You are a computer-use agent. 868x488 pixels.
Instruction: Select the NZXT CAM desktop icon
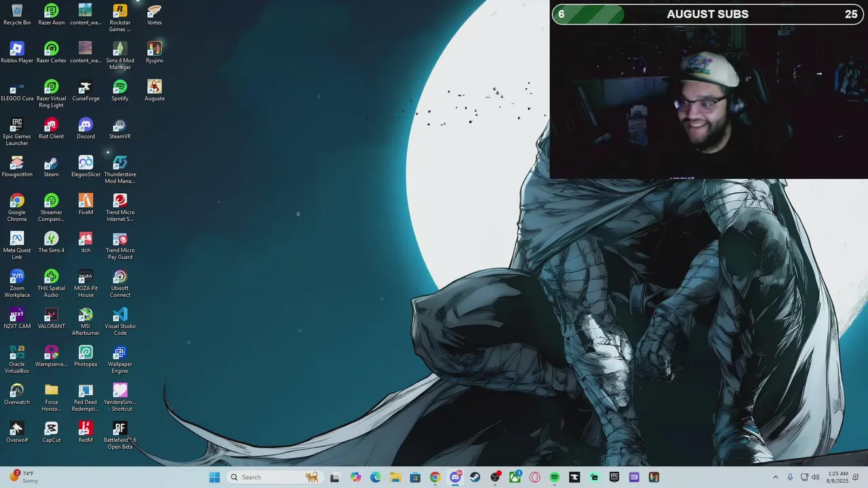pyautogui.click(x=17, y=318)
